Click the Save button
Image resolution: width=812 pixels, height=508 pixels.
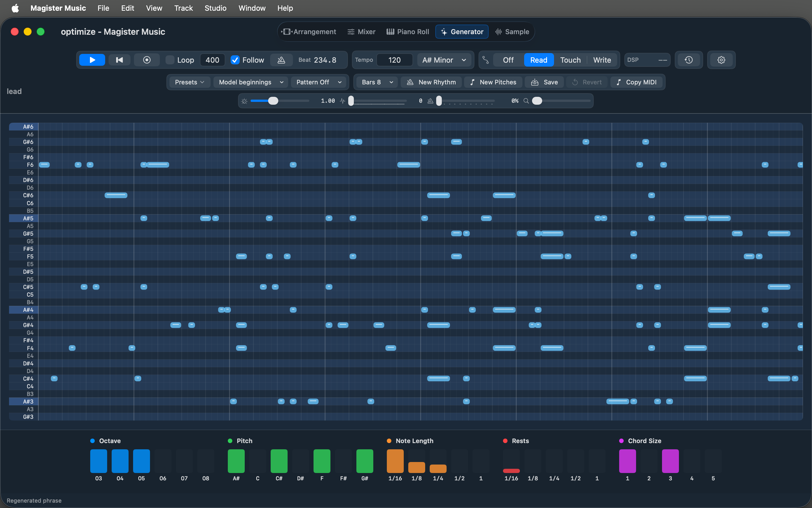pos(544,82)
